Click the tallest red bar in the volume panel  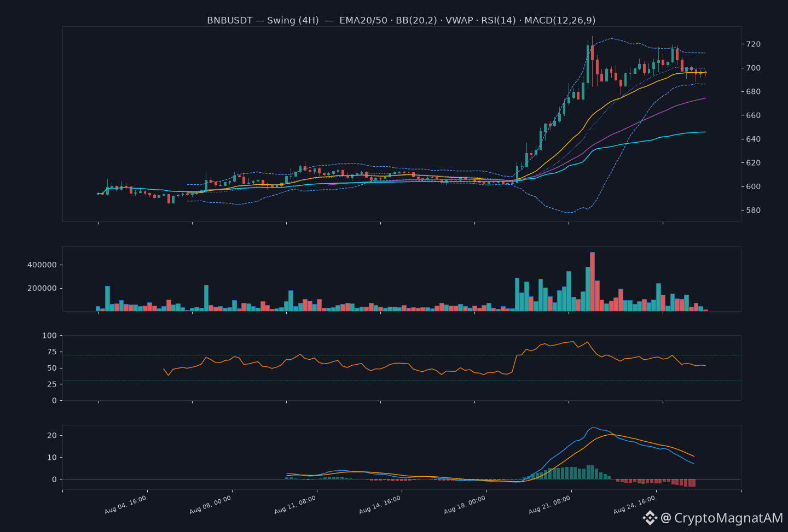click(593, 282)
